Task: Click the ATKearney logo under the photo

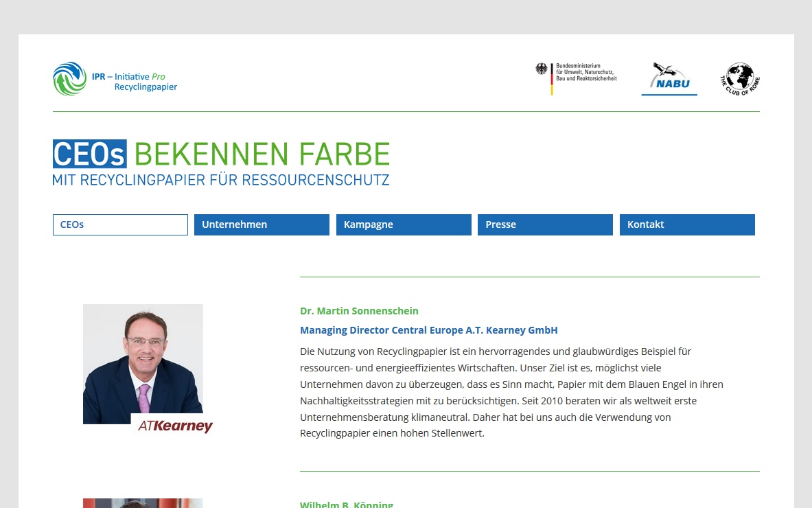Action: (174, 426)
